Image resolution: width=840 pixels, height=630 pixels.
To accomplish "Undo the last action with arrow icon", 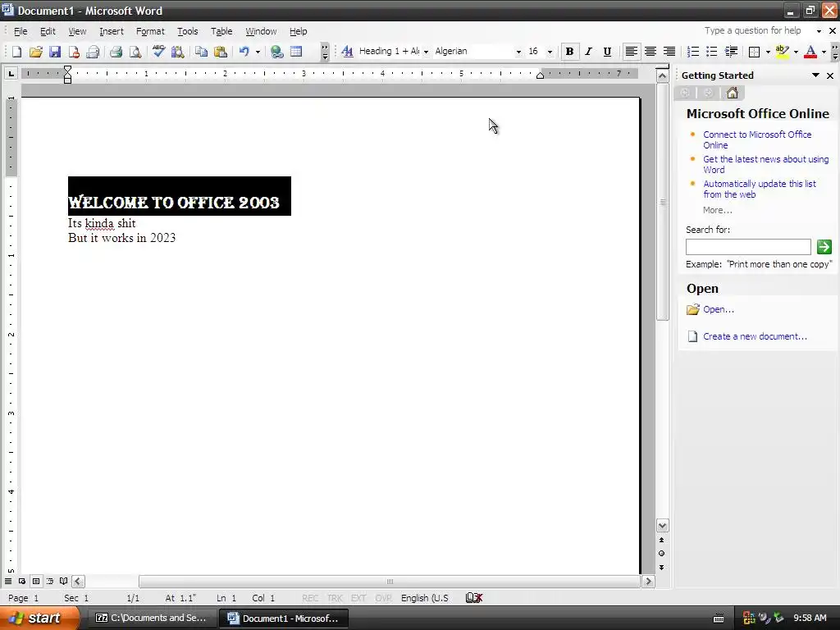I will (244, 52).
